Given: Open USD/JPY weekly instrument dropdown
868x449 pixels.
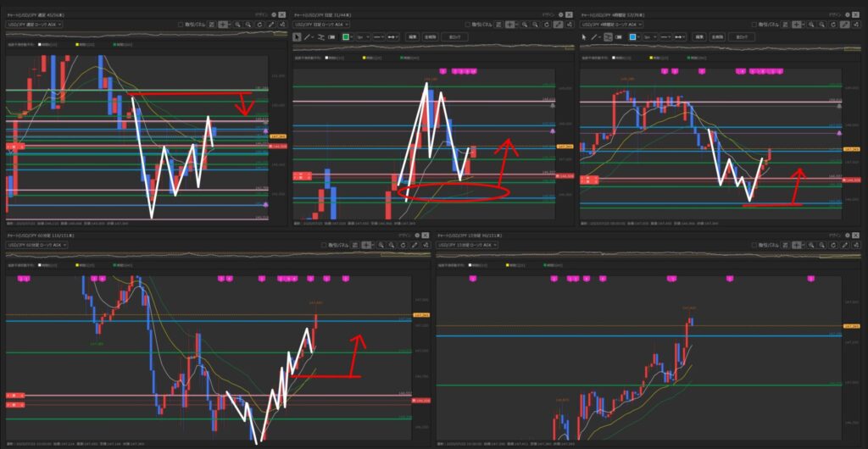Looking at the screenshot, I should click(34, 25).
